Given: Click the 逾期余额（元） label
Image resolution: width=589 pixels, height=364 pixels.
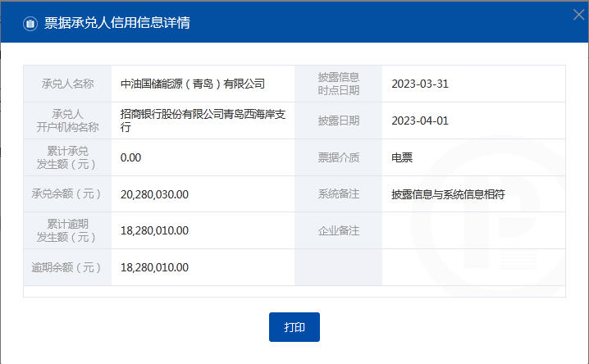Looking at the screenshot, I should click(x=67, y=267).
